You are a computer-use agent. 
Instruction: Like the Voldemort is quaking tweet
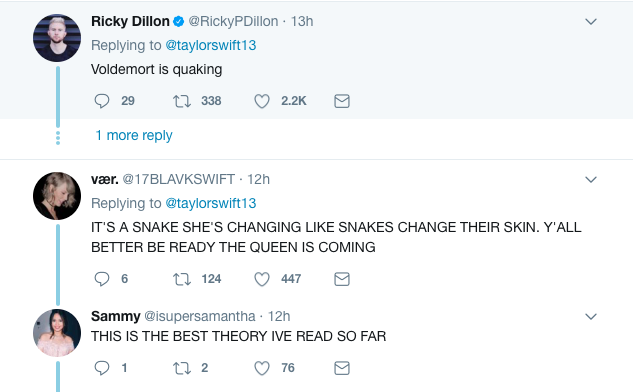(262, 101)
